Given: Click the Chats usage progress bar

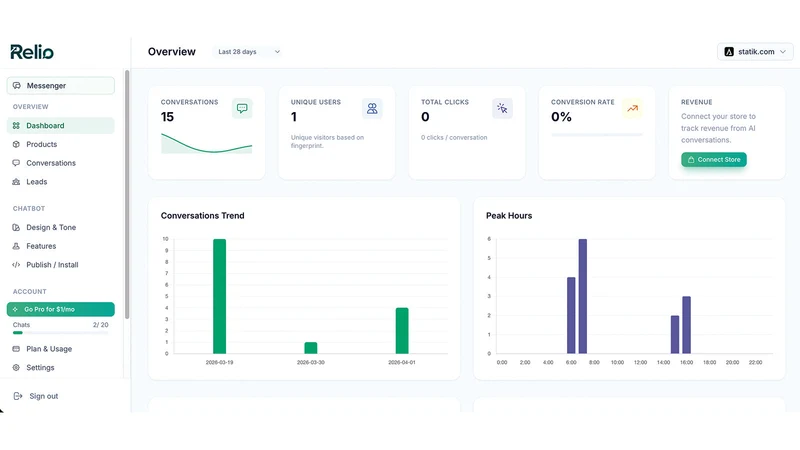Looking at the screenshot, I should tap(61, 333).
